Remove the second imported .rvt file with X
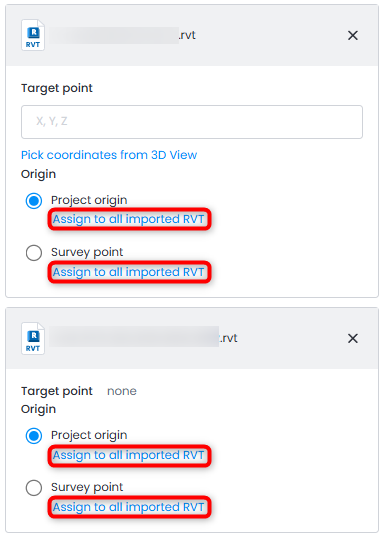The height and width of the screenshot is (537, 384). pos(352,338)
